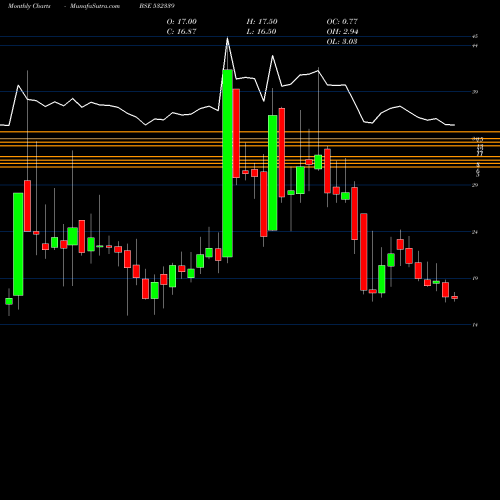The image size is (500, 500).
Task: Click the 'OC: 0.77' reading
Action: point(342,22)
